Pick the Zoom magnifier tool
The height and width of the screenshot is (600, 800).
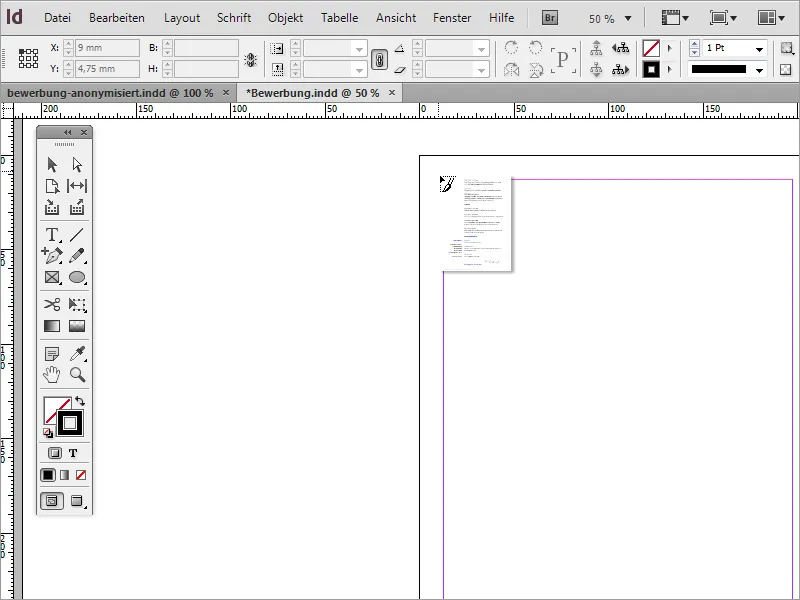(x=78, y=375)
